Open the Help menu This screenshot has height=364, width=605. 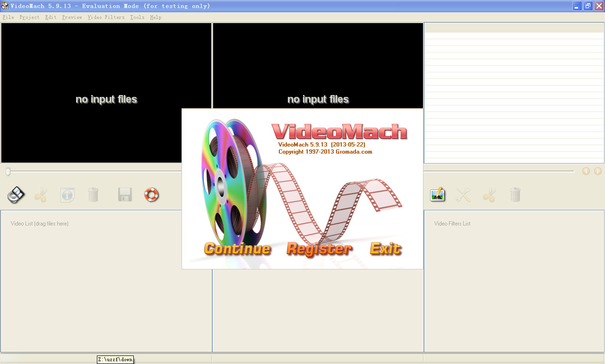pyautogui.click(x=156, y=17)
